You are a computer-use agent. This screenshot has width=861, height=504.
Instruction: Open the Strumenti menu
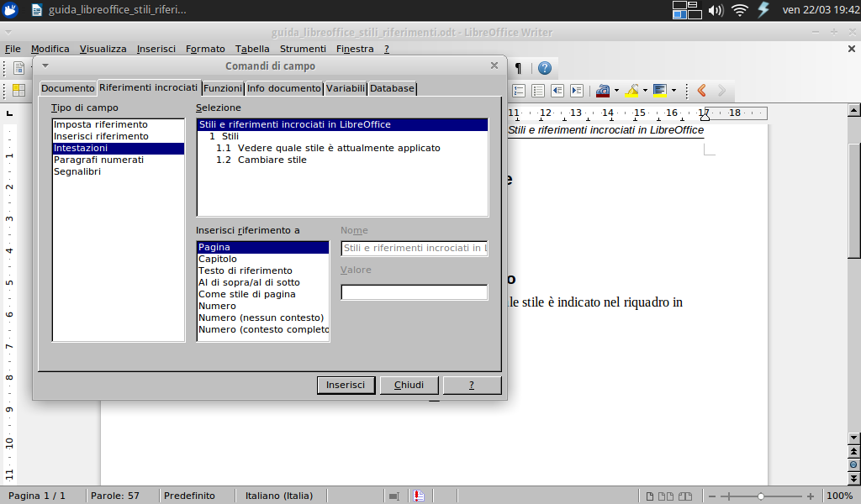pos(303,49)
